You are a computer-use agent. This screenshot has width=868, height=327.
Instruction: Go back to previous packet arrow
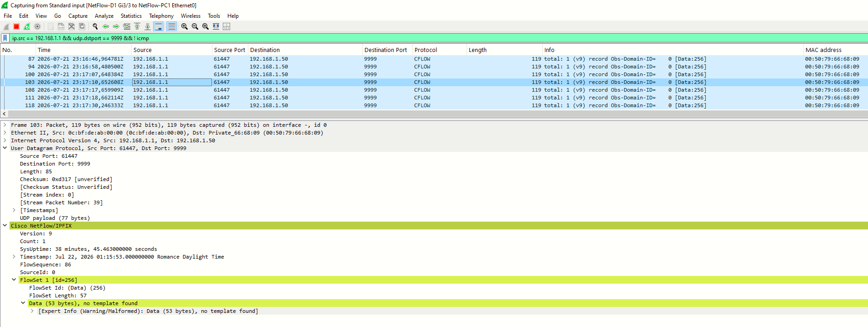click(106, 26)
